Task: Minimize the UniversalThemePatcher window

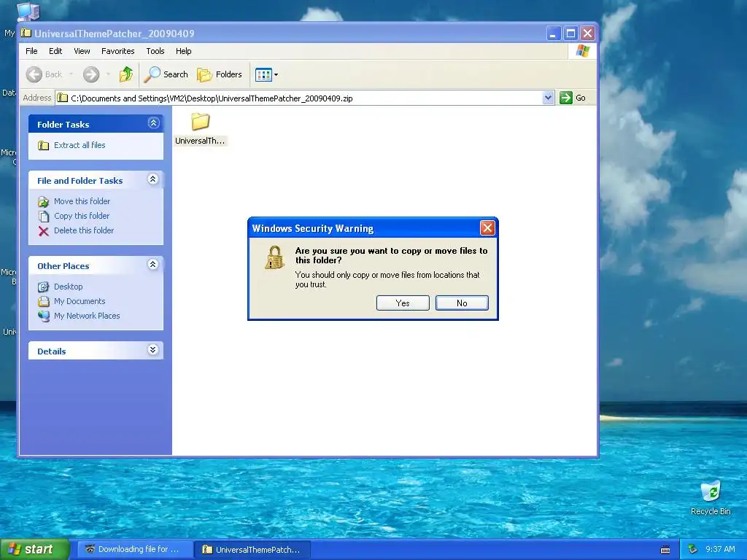Action: (x=553, y=34)
